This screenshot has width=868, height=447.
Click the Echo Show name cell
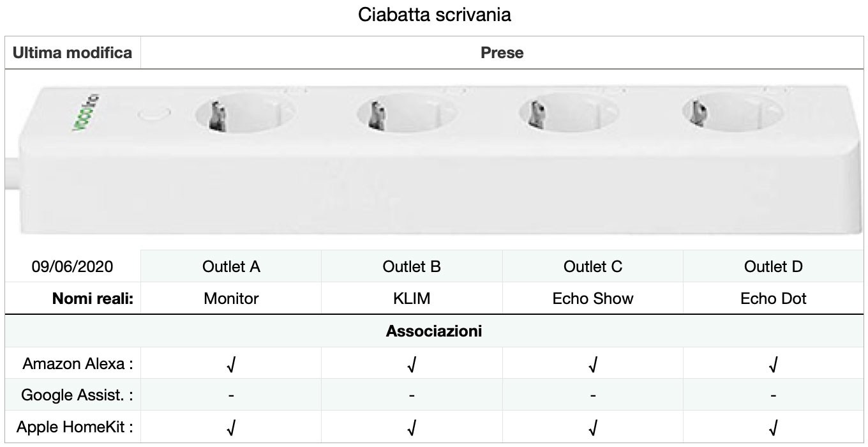(593, 298)
